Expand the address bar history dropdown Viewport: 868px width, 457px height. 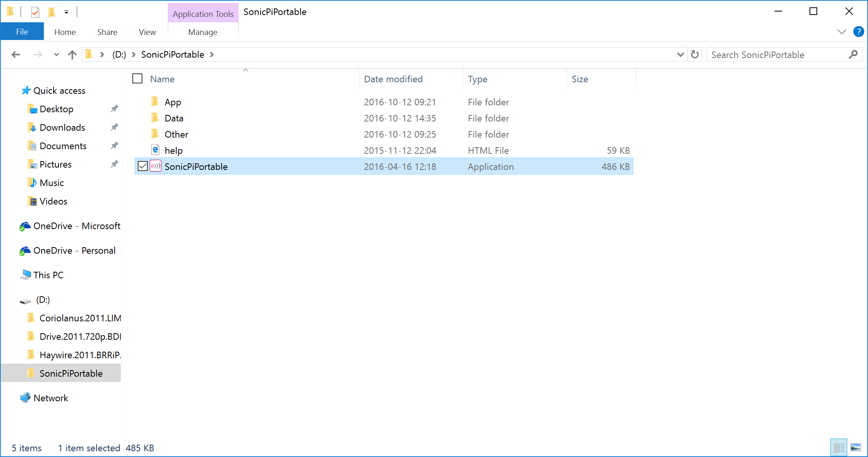click(680, 55)
